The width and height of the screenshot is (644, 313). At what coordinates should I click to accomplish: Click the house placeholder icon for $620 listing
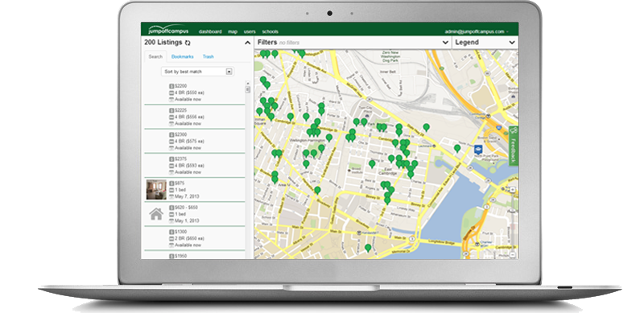pyautogui.click(x=156, y=214)
